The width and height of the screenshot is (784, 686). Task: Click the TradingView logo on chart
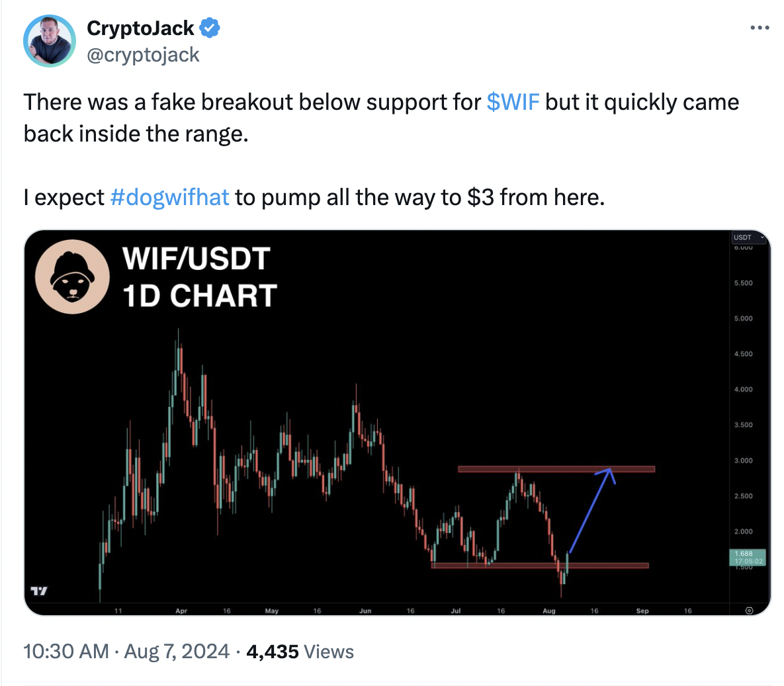pyautogui.click(x=38, y=591)
